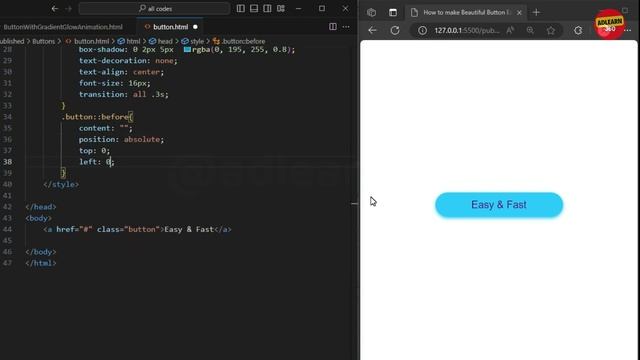Refresh the browser page

coord(395,30)
